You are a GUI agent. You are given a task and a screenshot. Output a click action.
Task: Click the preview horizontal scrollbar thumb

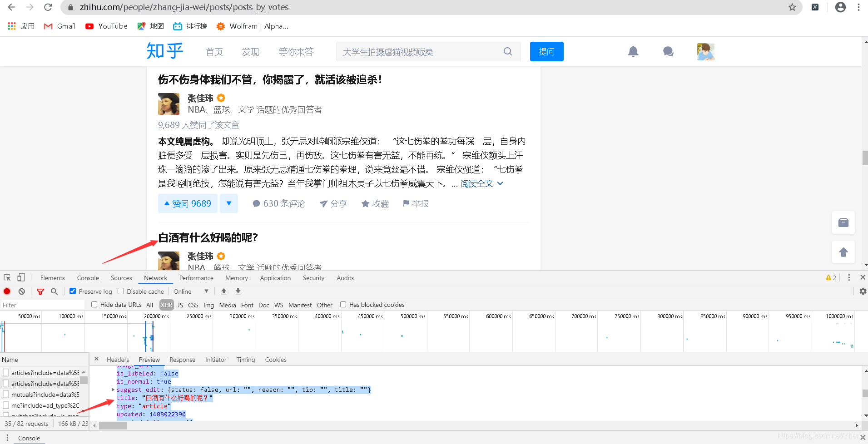113,425
